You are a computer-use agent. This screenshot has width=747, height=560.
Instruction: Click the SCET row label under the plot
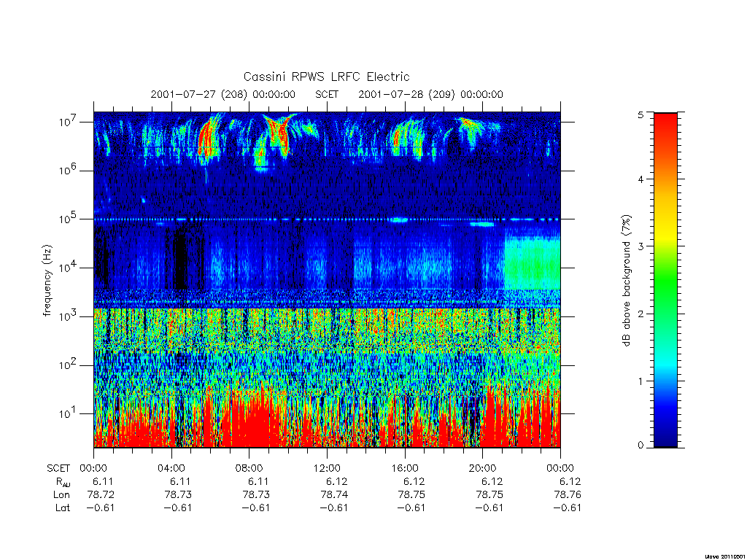pos(58,468)
